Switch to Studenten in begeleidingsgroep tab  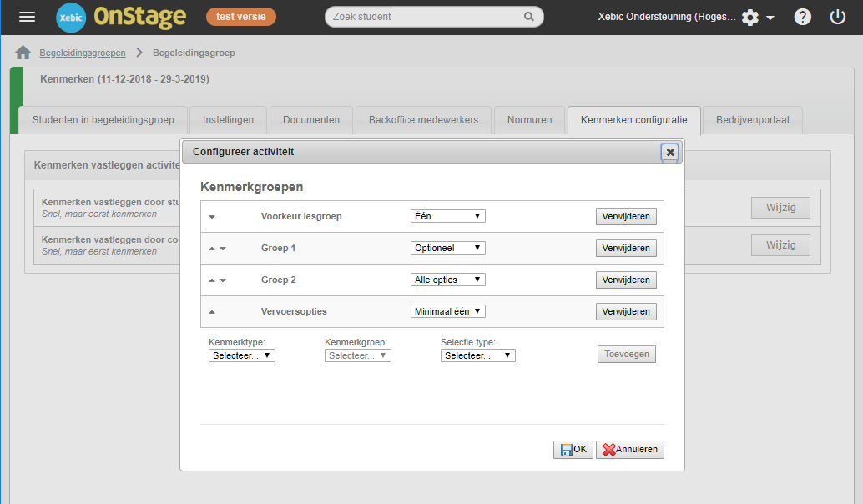[x=103, y=120]
